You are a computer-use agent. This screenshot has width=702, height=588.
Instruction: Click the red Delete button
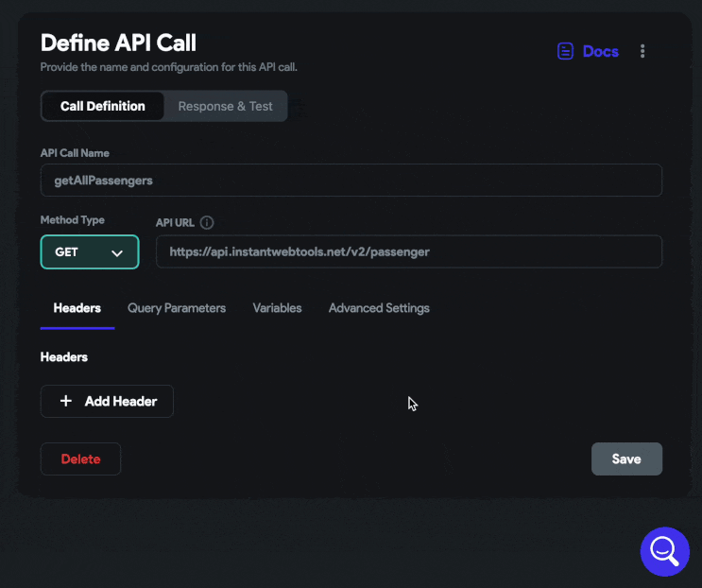point(80,459)
